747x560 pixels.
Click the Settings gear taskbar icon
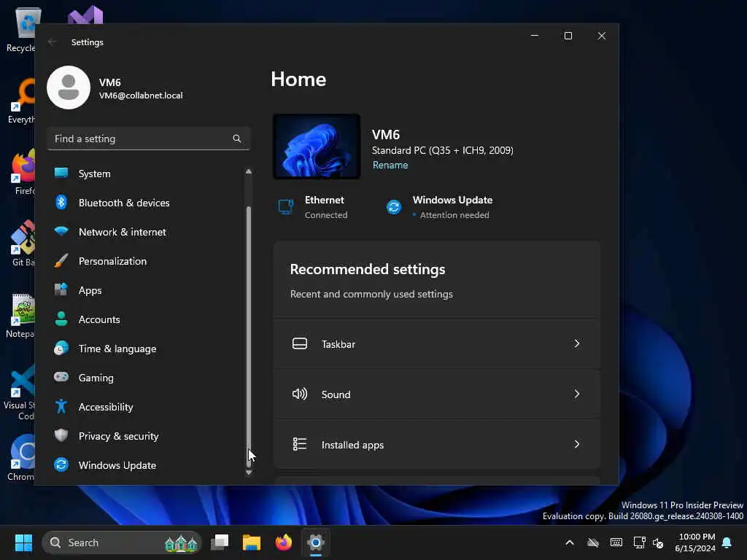tap(315, 542)
